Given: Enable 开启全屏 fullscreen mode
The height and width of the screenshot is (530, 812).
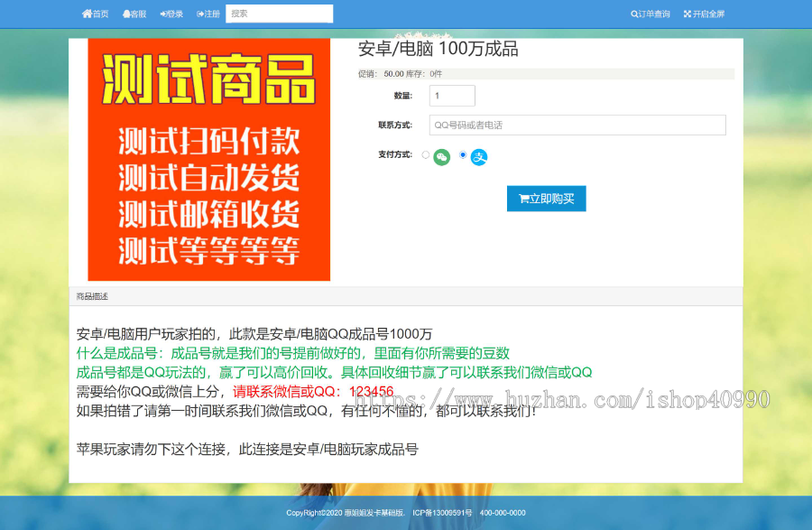Looking at the screenshot, I should [x=704, y=14].
